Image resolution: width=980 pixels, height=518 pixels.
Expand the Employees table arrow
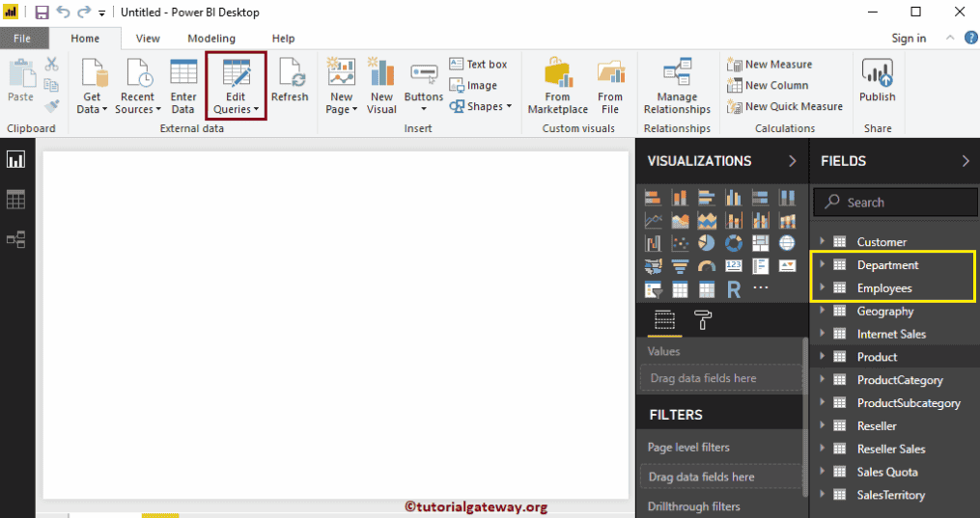click(823, 287)
